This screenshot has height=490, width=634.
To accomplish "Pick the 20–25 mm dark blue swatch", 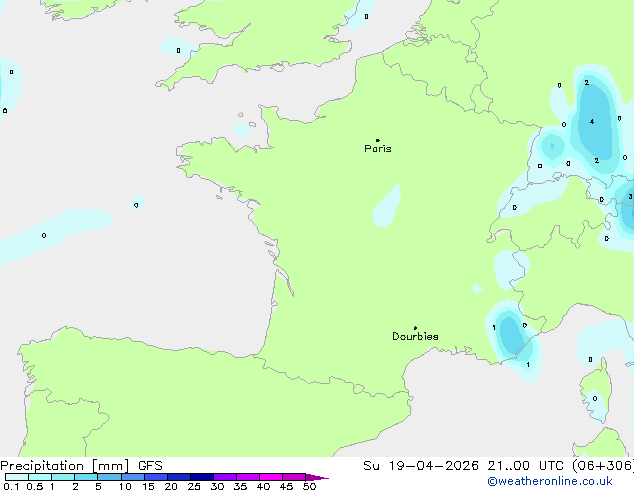I will (179, 477).
